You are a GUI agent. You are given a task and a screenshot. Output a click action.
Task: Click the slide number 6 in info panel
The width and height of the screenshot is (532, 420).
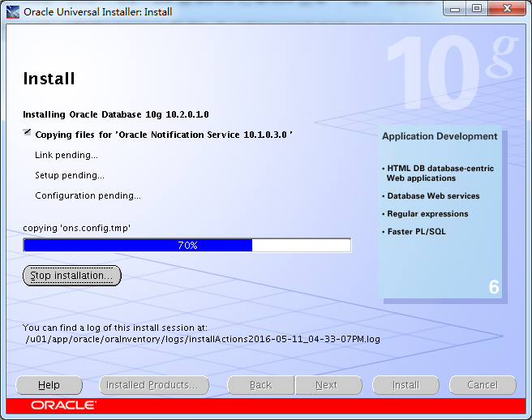494,287
